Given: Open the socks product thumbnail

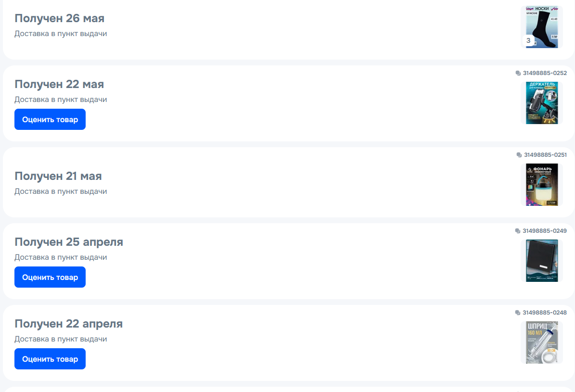Looking at the screenshot, I should [x=542, y=27].
